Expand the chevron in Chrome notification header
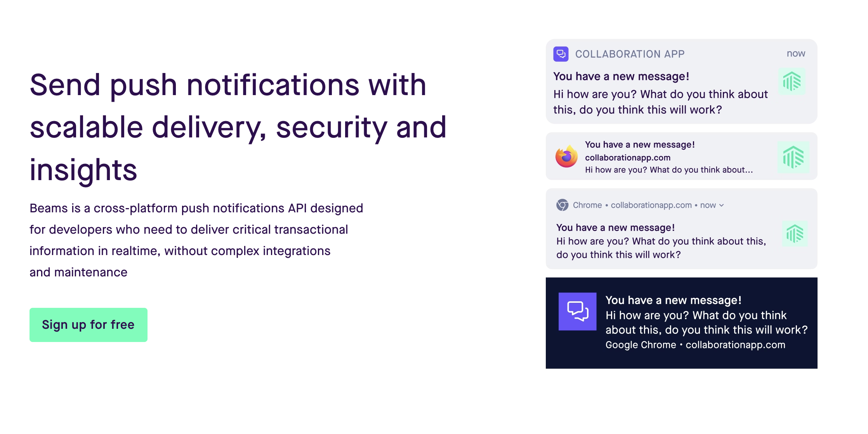Image resolution: width=868 pixels, height=434 pixels. click(x=721, y=205)
